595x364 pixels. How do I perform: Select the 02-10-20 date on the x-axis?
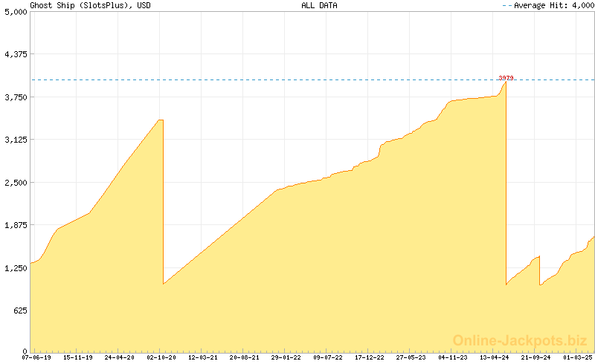pos(161,357)
